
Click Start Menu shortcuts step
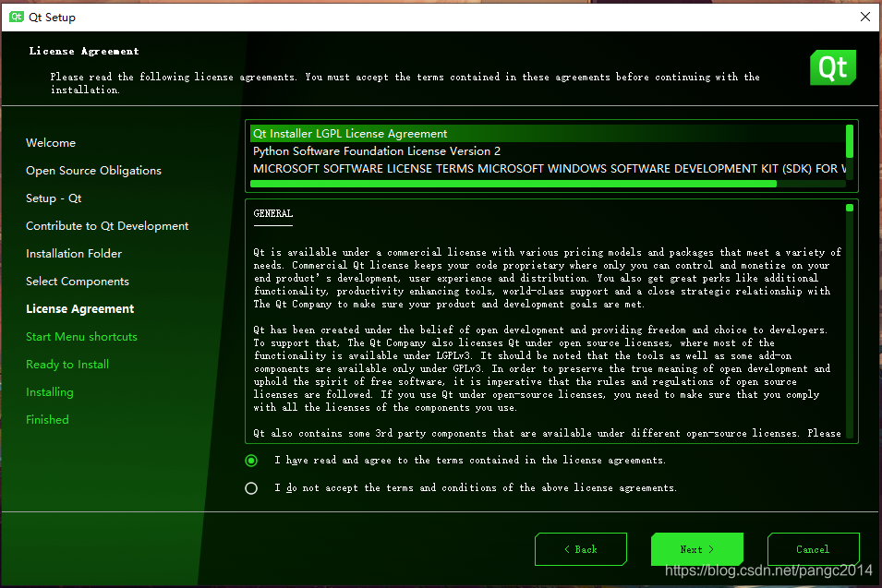click(81, 336)
